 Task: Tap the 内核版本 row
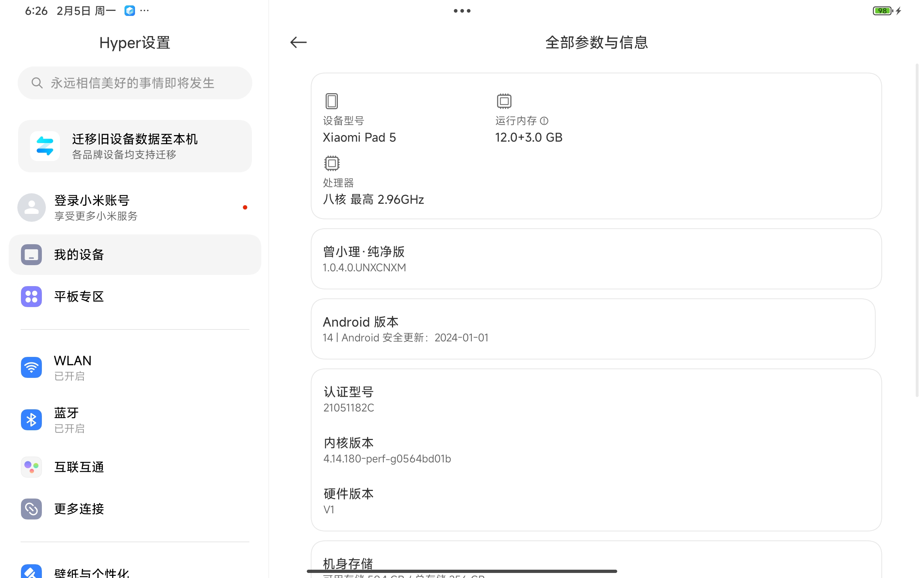click(x=596, y=450)
